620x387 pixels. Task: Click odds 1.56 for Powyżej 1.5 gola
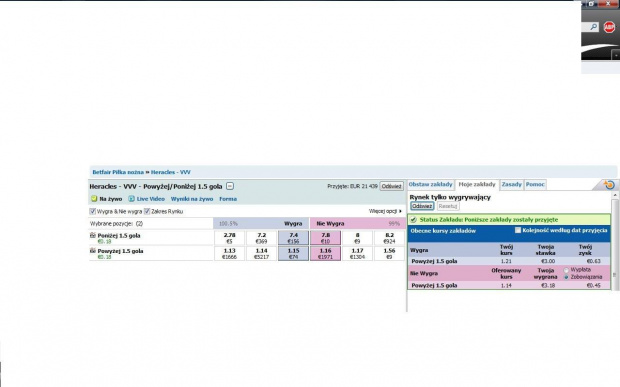coord(389,253)
